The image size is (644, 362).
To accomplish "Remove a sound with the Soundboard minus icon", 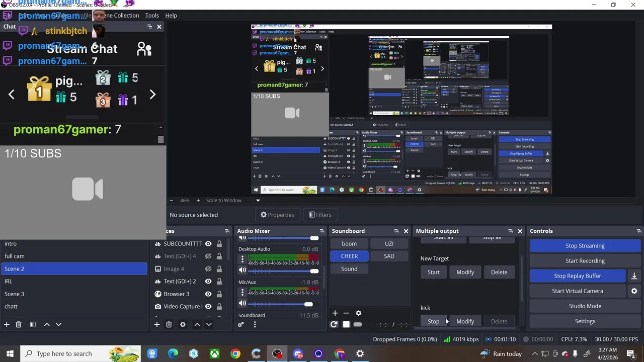I will pyautogui.click(x=346, y=313).
